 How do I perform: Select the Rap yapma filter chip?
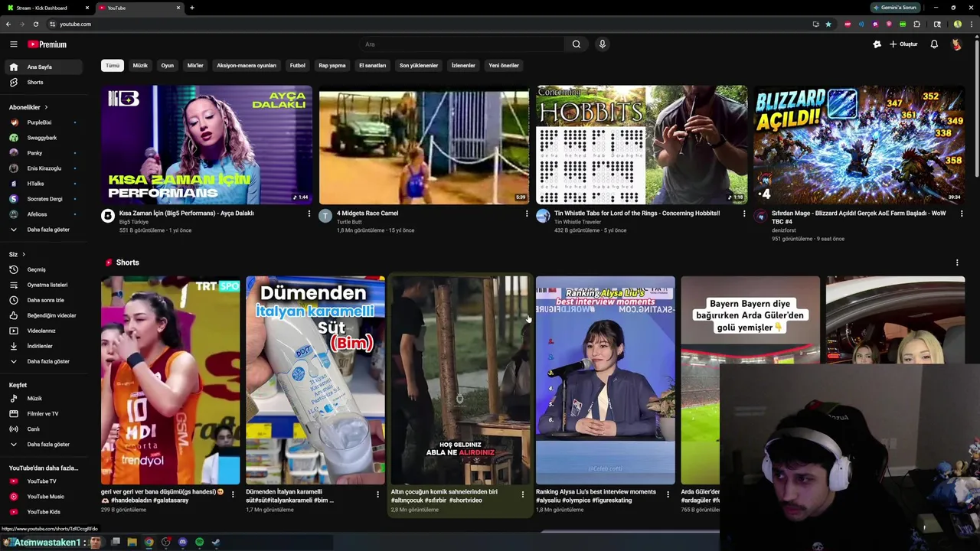(332, 66)
